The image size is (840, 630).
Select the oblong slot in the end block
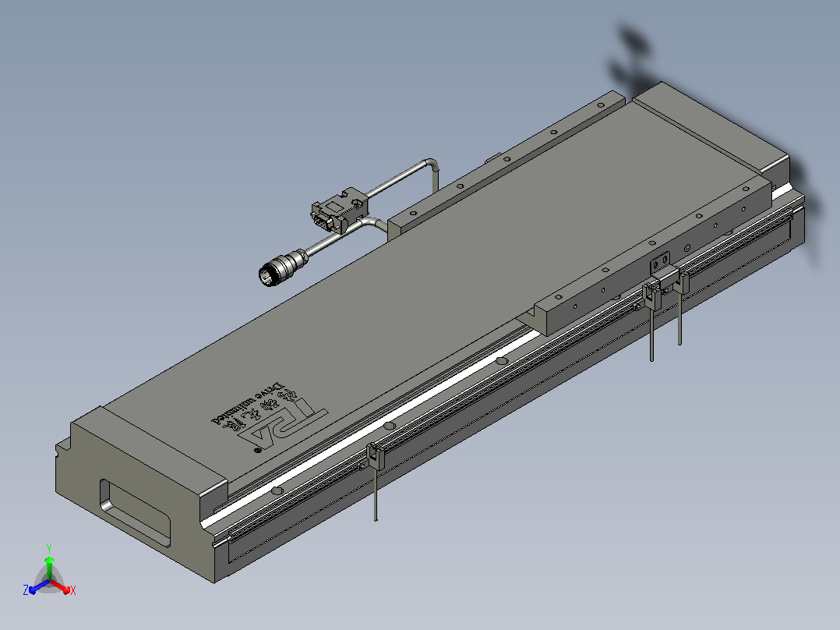coord(135,512)
